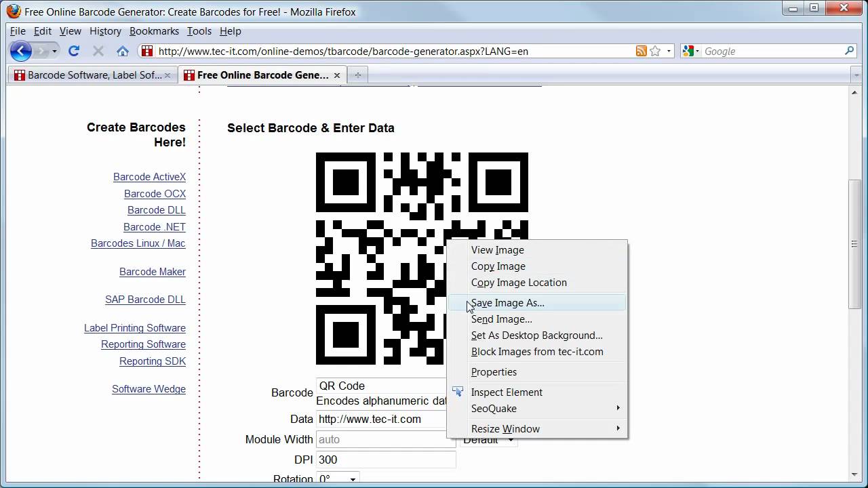Open the History menu
The height and width of the screenshot is (488, 868).
(x=105, y=31)
